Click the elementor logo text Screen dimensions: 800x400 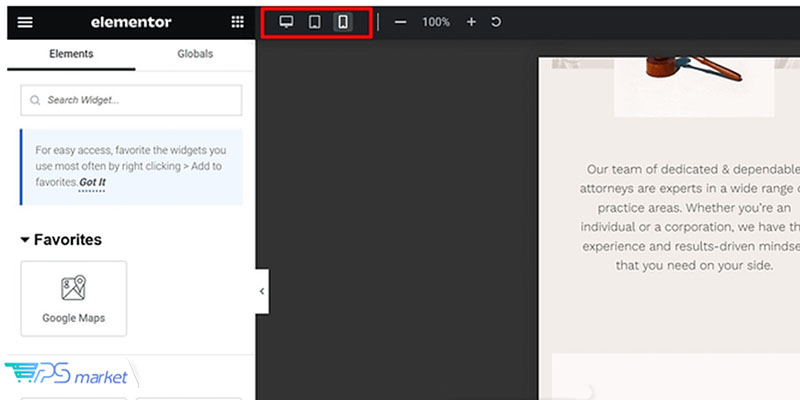pyautogui.click(x=131, y=22)
